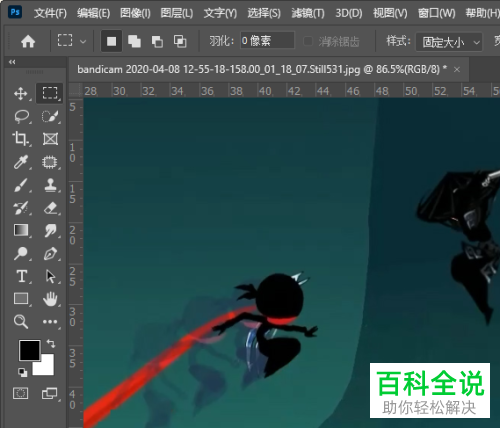Select the Spot Healing Brush tool

pos(50,162)
